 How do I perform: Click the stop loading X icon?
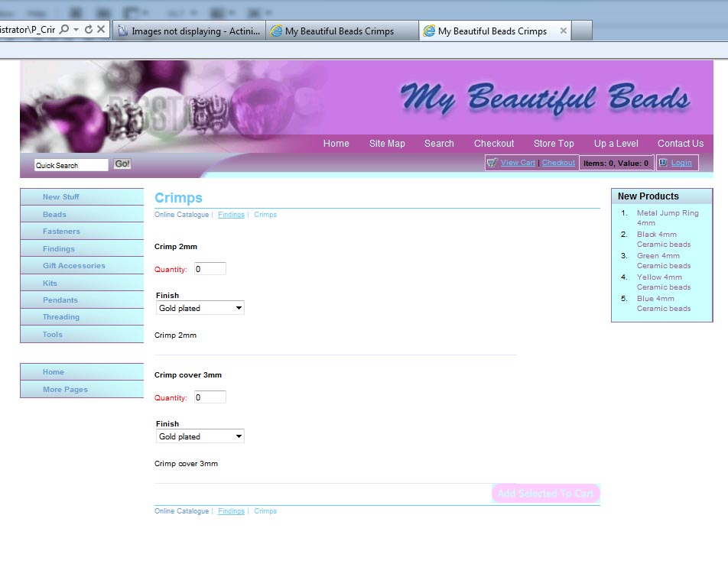click(101, 30)
